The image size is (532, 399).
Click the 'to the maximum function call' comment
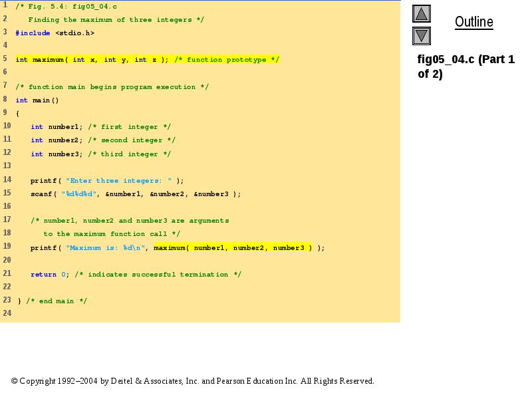pyautogui.click(x=112, y=234)
